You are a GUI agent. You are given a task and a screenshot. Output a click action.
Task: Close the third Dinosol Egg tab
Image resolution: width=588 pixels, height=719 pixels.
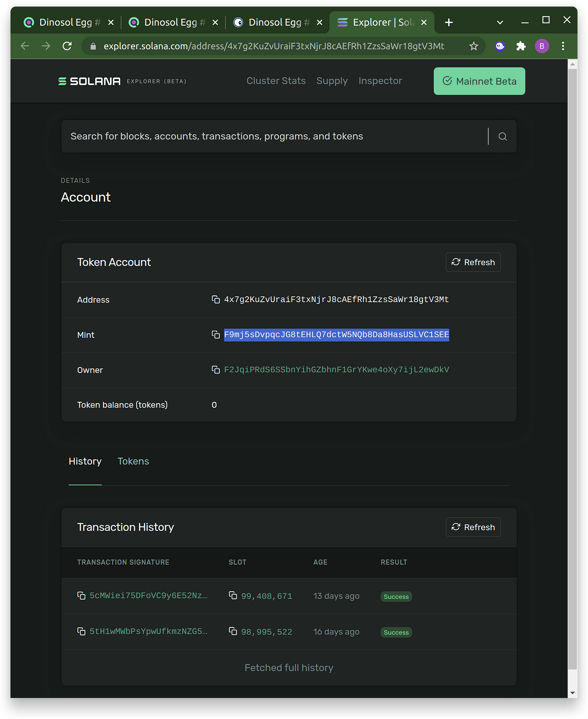[320, 22]
